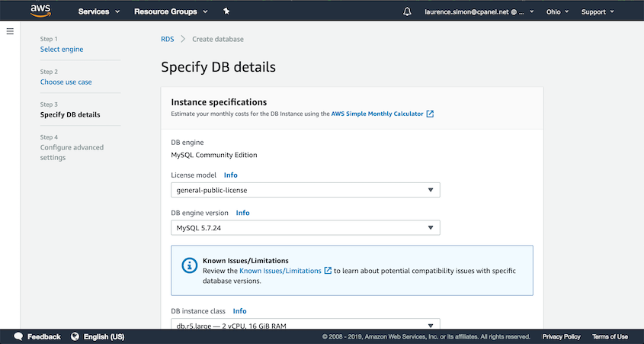Screen dimensions: 644x344
Task: Click external link icon beside Known Issues/Limitations
Action: point(328,271)
